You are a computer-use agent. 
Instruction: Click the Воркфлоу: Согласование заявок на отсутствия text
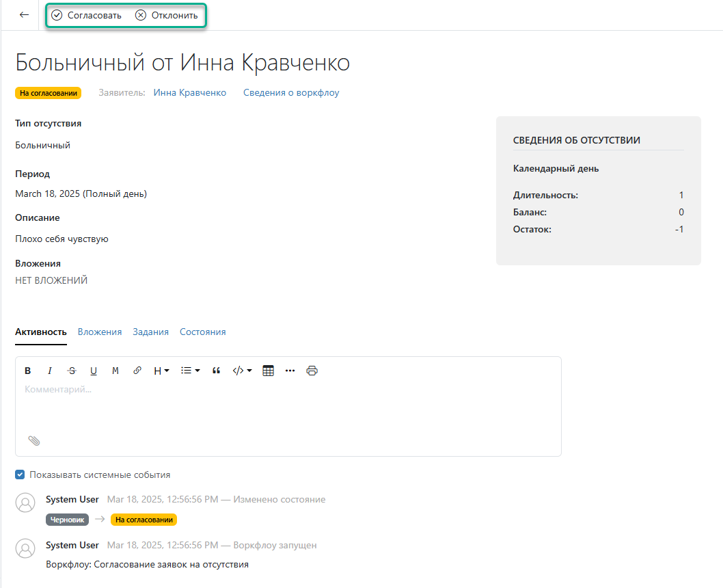pyautogui.click(x=147, y=565)
